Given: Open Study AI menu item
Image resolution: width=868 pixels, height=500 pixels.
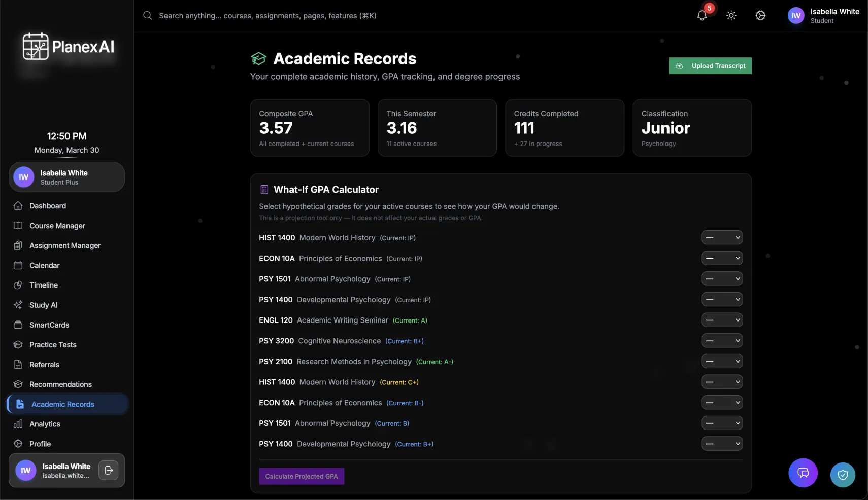Looking at the screenshot, I should (x=66, y=305).
